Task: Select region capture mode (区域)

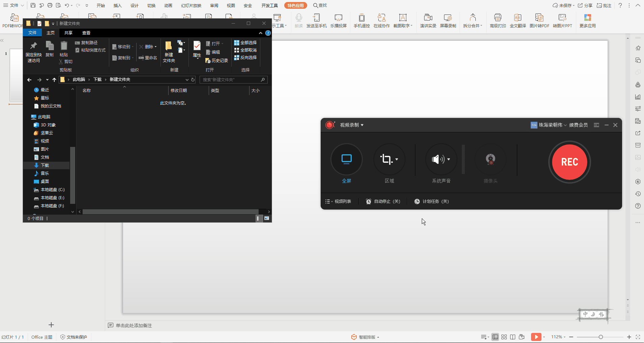Action: (389, 159)
